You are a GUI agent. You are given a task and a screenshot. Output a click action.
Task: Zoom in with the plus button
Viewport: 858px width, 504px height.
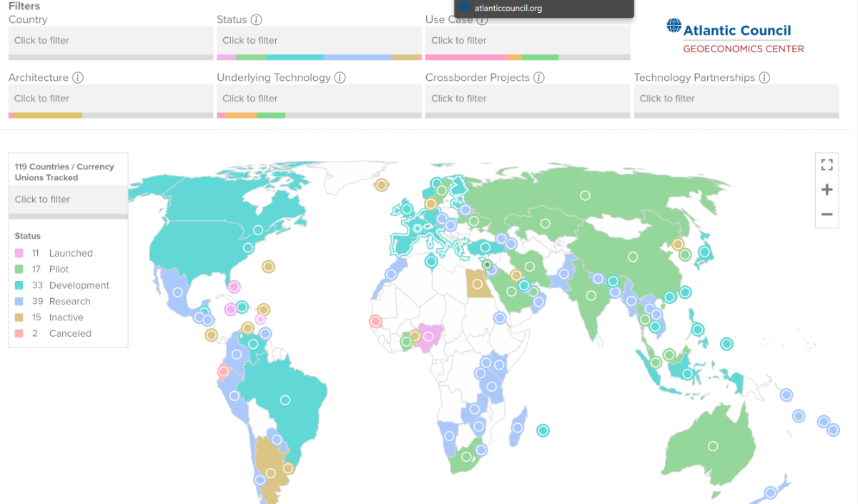pos(827,189)
